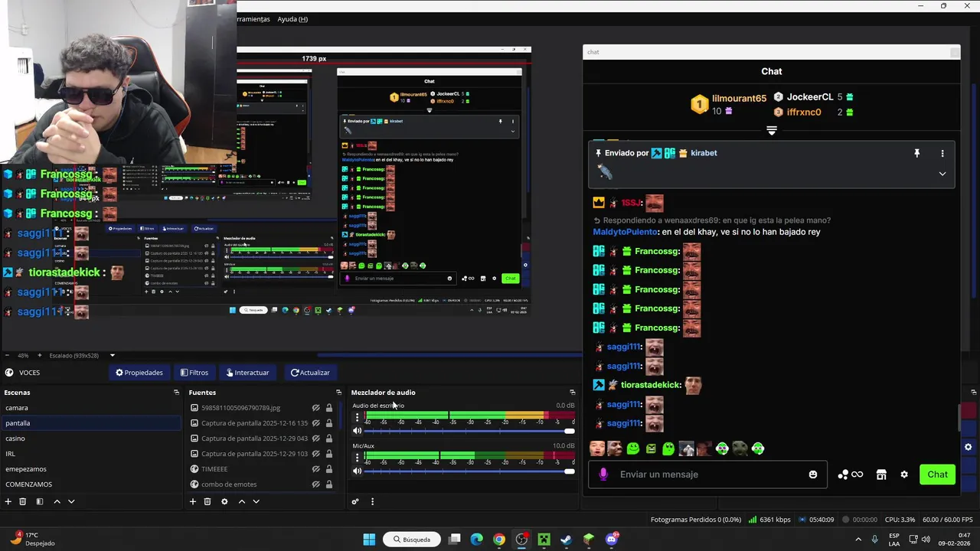Open lilmourant65's profile from the leaderboard

(739, 99)
